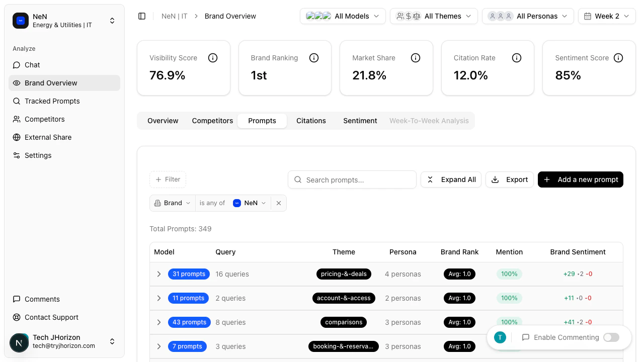Image resolution: width=644 pixels, height=362 pixels.
Task: Toggle the Enable Commenting switch
Action: click(x=611, y=337)
